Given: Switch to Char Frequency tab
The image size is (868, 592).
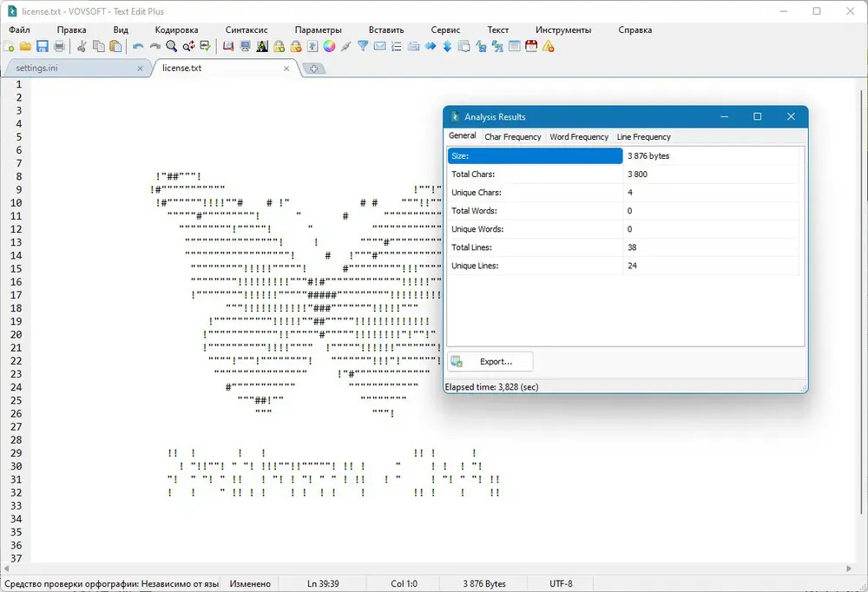Looking at the screenshot, I should [513, 137].
